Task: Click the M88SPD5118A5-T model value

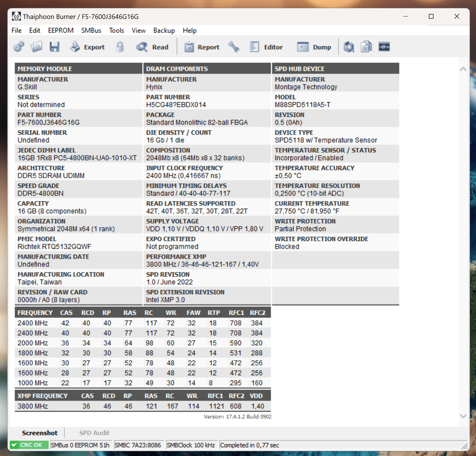Action: (302, 104)
